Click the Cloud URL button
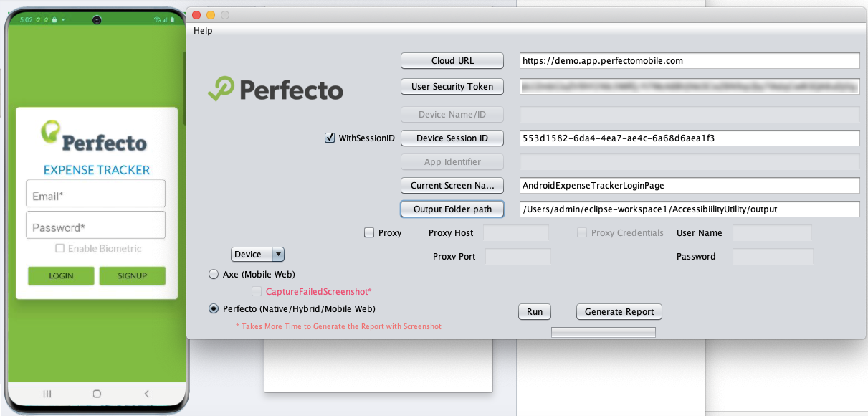This screenshot has width=868, height=416. pos(452,61)
